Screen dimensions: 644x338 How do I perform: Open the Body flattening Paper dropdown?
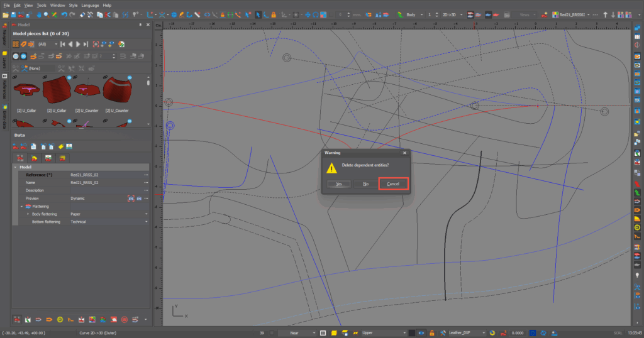[x=147, y=214]
